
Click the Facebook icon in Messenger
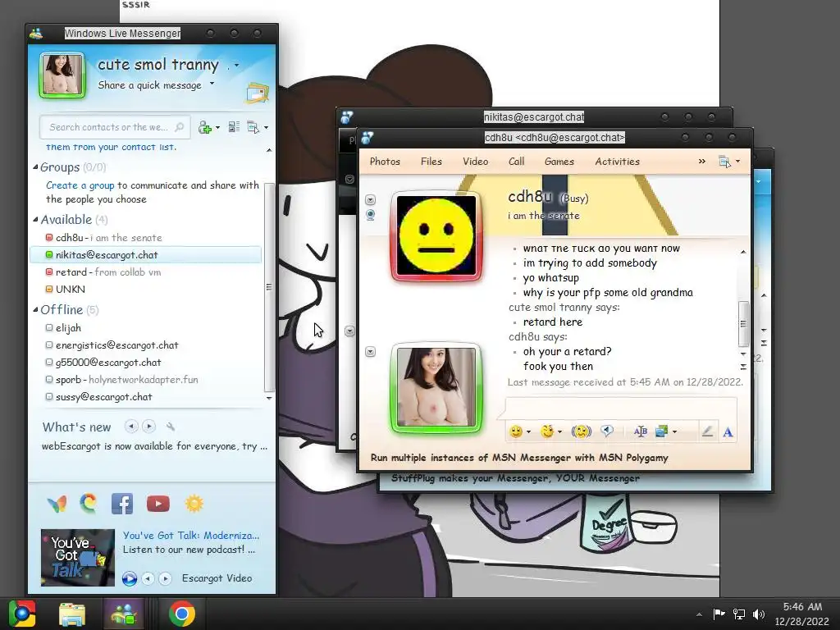click(122, 504)
